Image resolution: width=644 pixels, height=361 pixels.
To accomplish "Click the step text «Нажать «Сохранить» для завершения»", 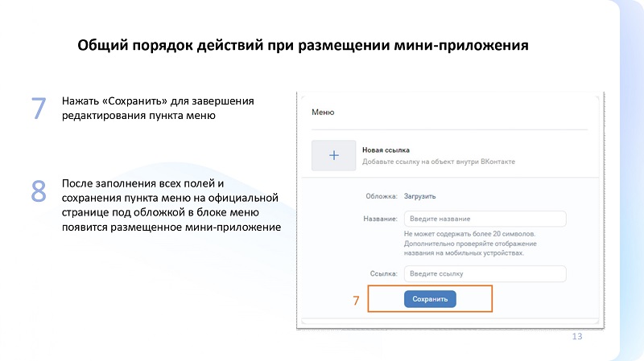I will point(158,101).
